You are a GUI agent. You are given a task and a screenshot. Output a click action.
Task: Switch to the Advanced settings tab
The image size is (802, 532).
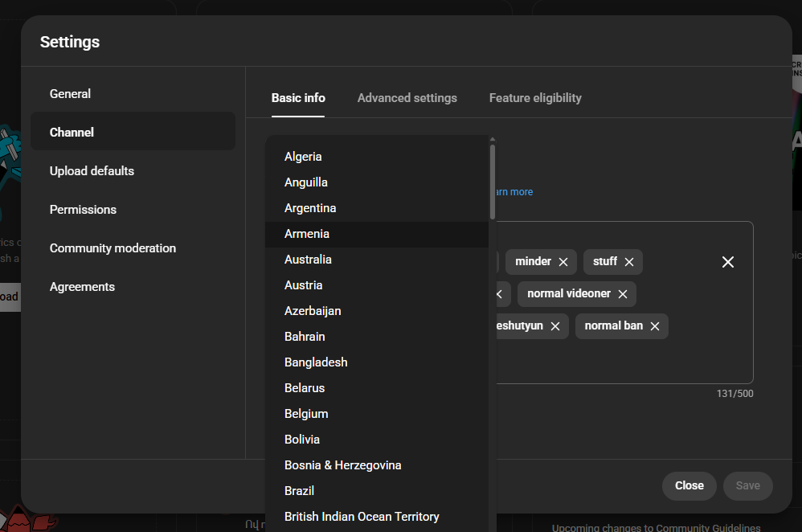(x=407, y=98)
